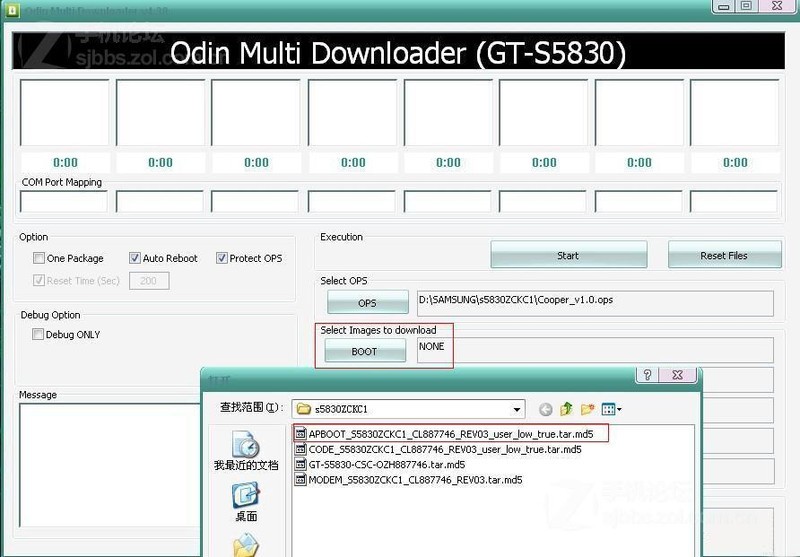Image resolution: width=800 pixels, height=557 pixels.
Task: Close the file open dialog
Action: point(678,375)
